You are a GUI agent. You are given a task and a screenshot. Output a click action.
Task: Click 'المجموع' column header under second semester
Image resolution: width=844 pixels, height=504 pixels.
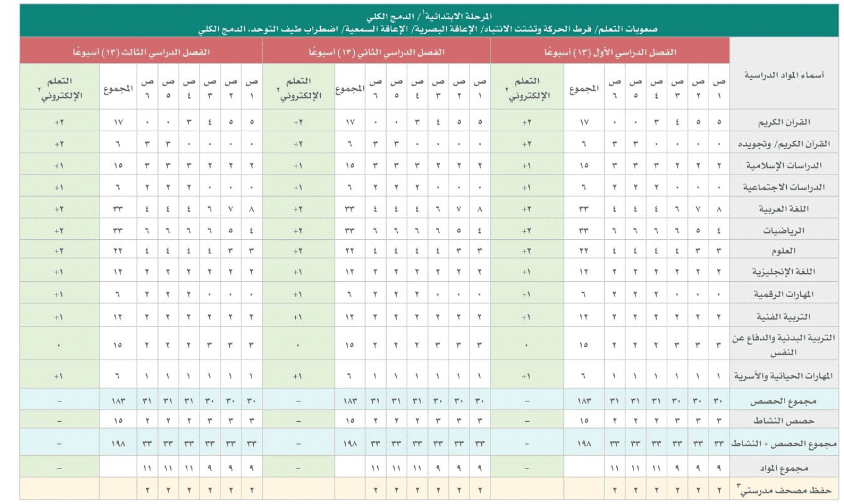[x=350, y=89]
